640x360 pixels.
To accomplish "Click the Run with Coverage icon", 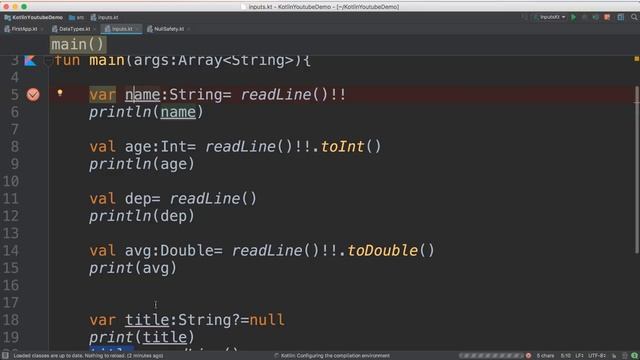I will coord(596,17).
